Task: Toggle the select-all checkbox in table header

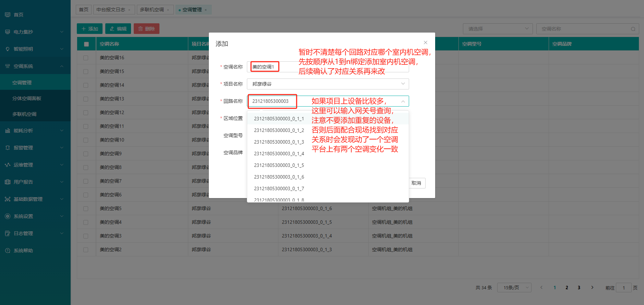Action: 86,44
